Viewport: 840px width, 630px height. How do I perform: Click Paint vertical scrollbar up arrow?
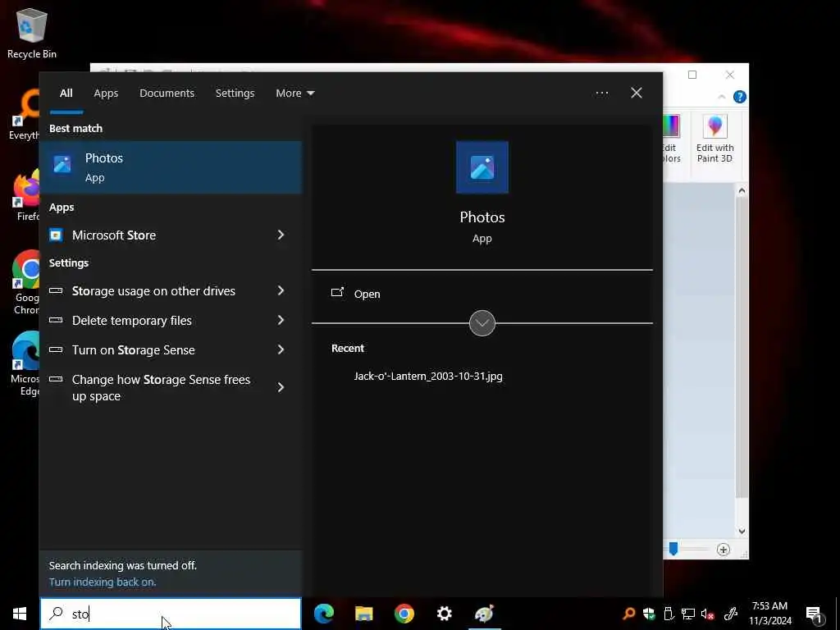(742, 190)
